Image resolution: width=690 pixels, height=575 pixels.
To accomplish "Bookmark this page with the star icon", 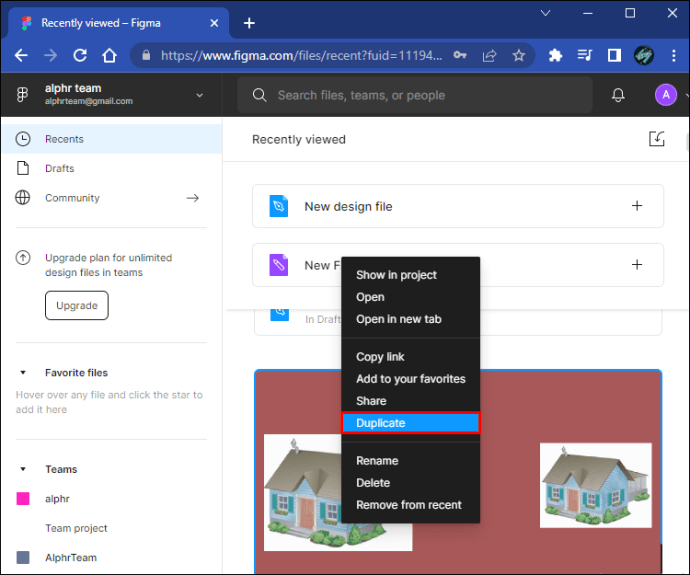I will tap(519, 56).
